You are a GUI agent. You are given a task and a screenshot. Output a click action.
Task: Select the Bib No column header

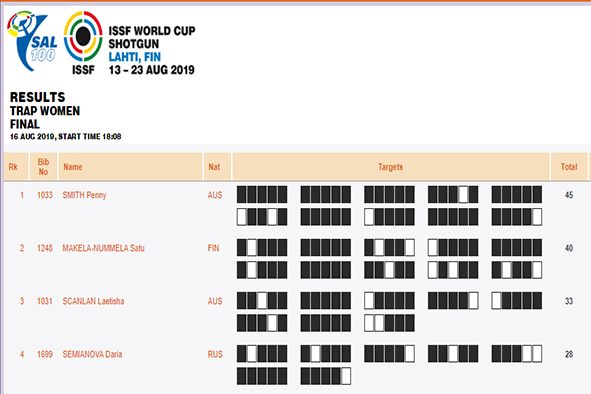tap(43, 167)
